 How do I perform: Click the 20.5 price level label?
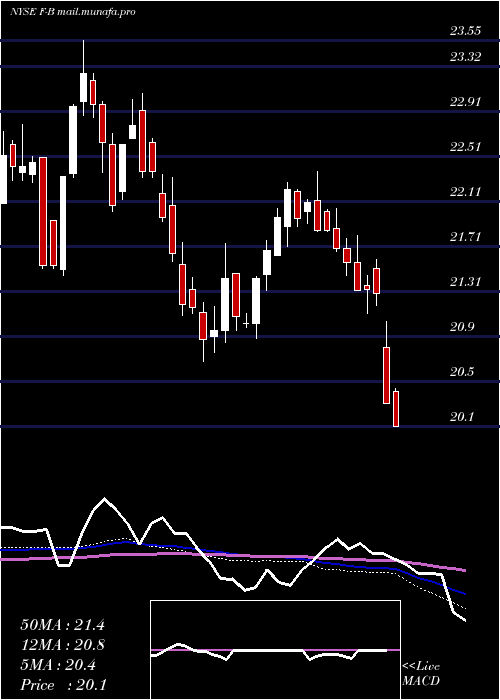[x=462, y=372]
